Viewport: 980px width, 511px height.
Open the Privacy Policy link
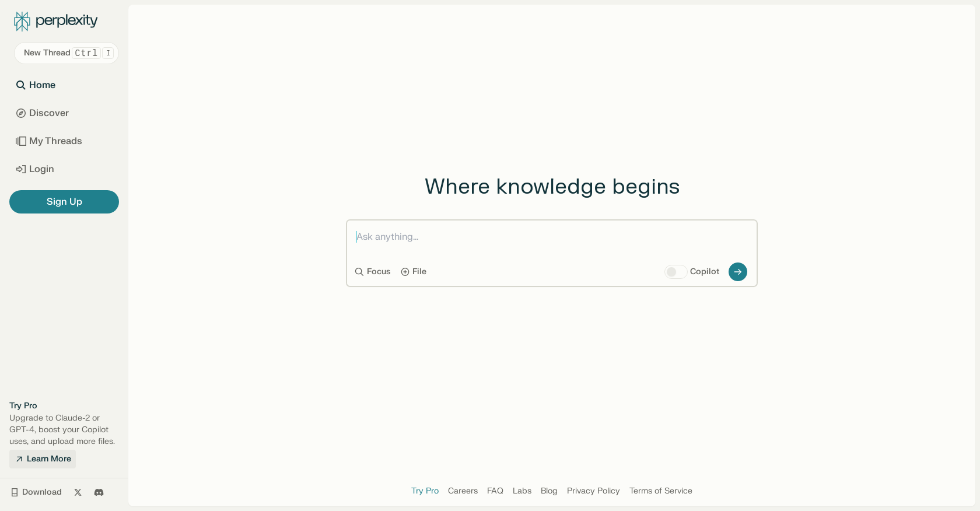point(593,491)
